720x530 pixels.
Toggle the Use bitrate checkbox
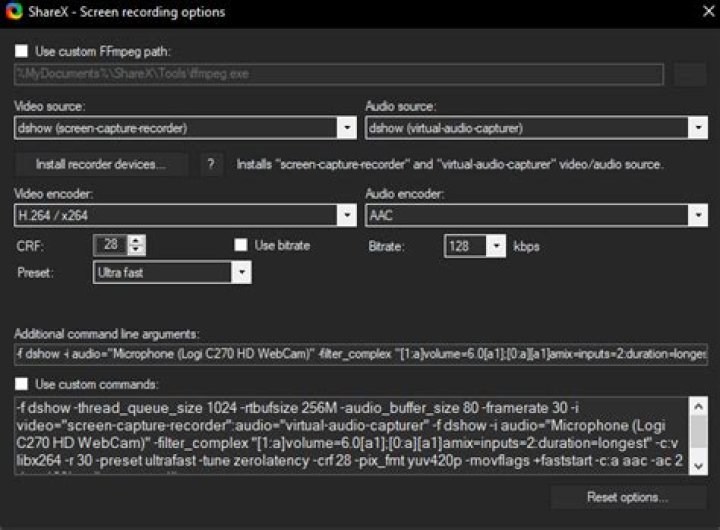point(241,245)
